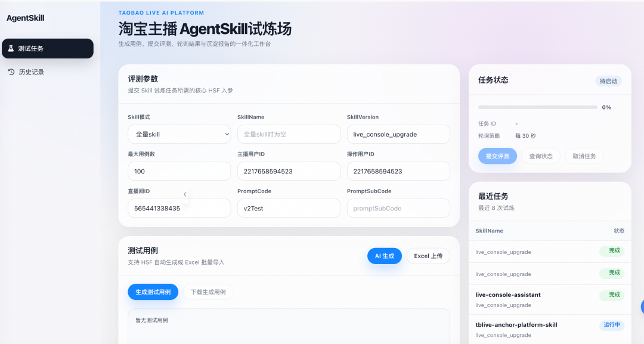Click the 状态 column header
Screen dimensions: 644x344
pyautogui.click(x=619, y=231)
